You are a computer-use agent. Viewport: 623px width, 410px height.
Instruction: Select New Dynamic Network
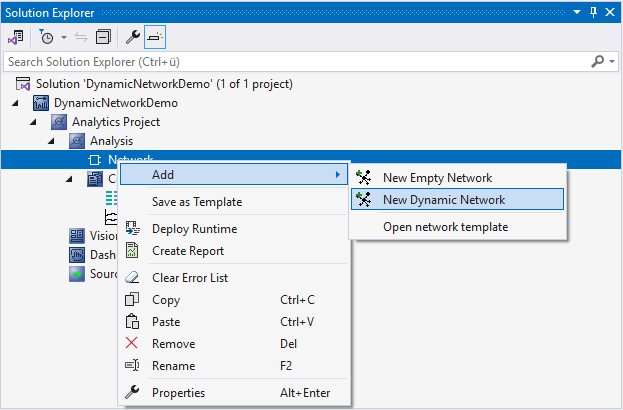(457, 199)
